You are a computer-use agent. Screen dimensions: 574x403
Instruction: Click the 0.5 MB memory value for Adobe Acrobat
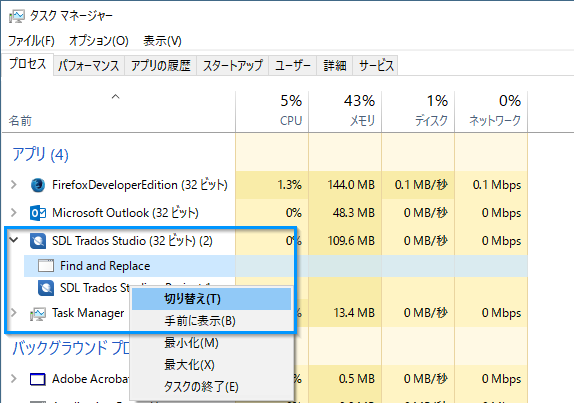357,379
